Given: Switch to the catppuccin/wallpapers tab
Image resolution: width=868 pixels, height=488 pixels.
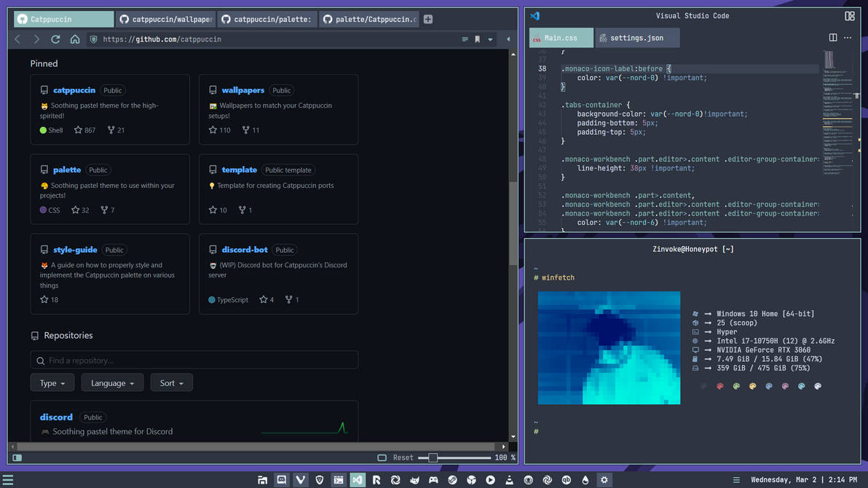Looking at the screenshot, I should click(165, 20).
